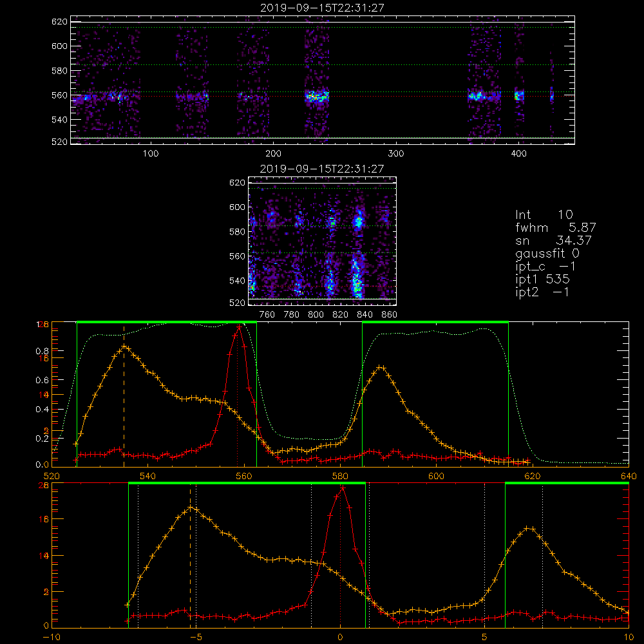Click x-axis label 760 of the middle spectrogram
The height and width of the screenshot is (644, 644).
click(x=267, y=315)
